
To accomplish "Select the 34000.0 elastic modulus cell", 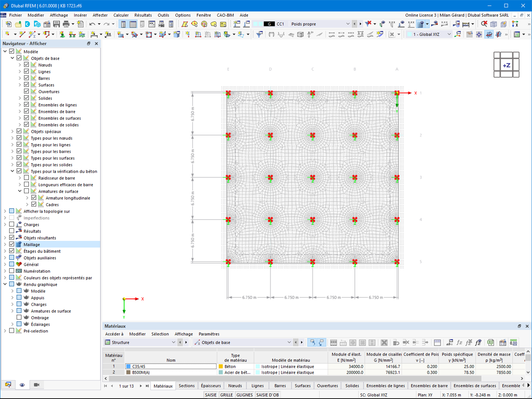I will [346, 366].
